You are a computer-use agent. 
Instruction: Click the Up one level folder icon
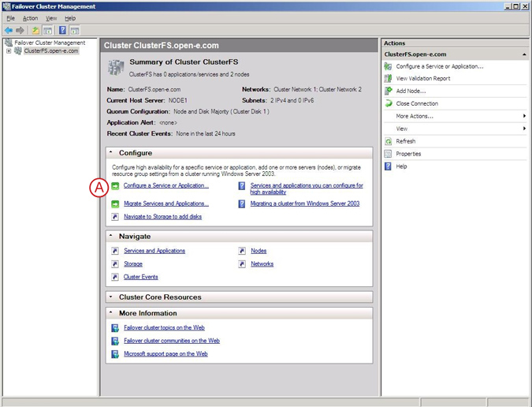pyautogui.click(x=35, y=31)
